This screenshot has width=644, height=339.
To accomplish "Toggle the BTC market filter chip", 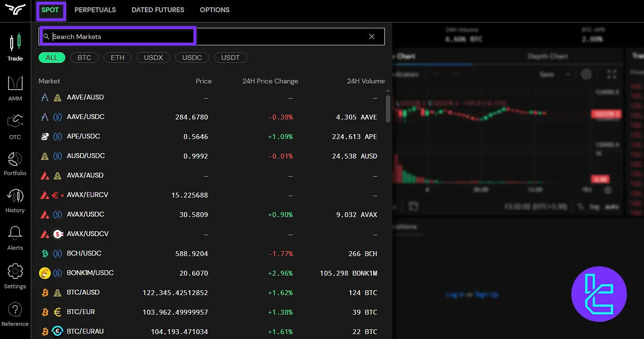I will (84, 58).
